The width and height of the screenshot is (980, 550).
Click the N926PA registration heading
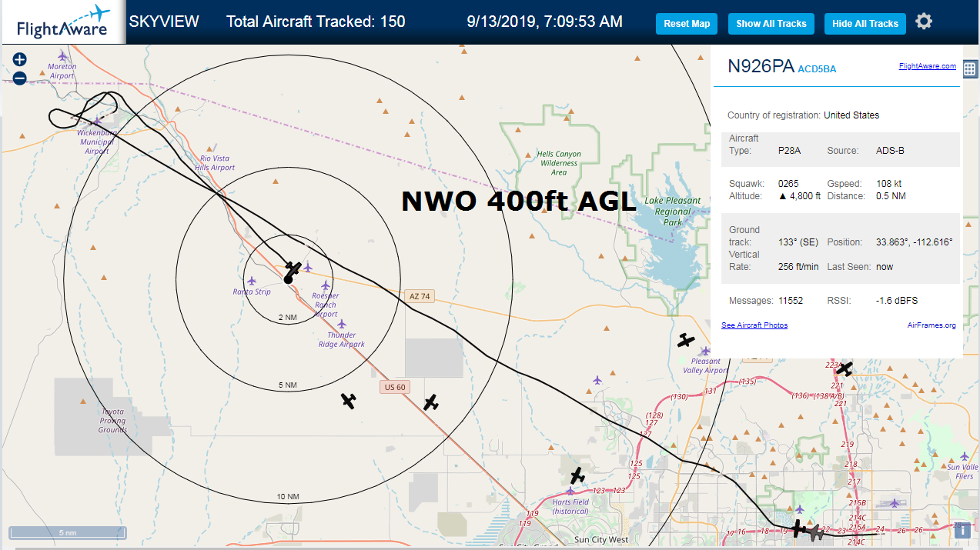click(x=761, y=66)
